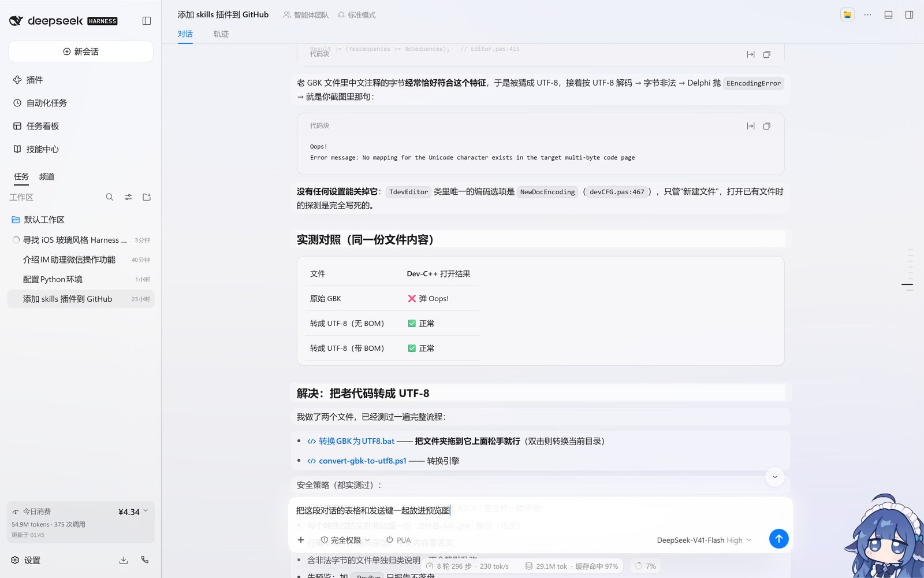The height and width of the screenshot is (578, 924).
Task: Open the 转换GBK为UTF8.bat file link
Action: [x=351, y=441]
